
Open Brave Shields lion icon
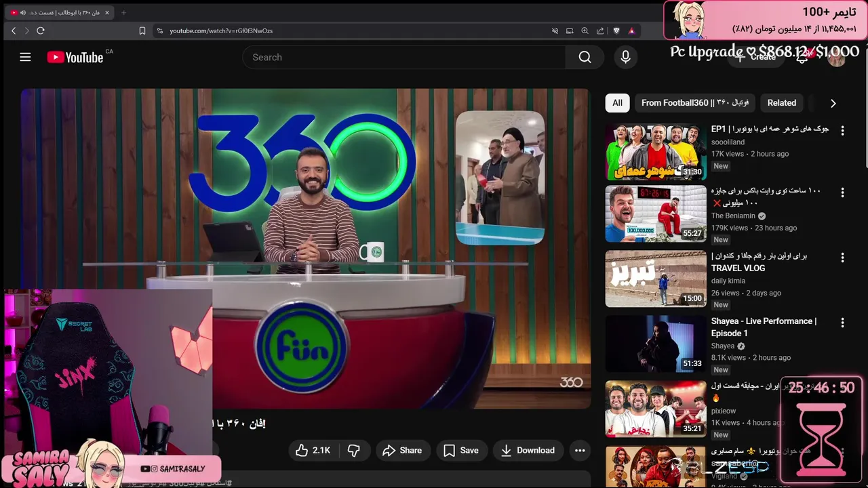616,30
